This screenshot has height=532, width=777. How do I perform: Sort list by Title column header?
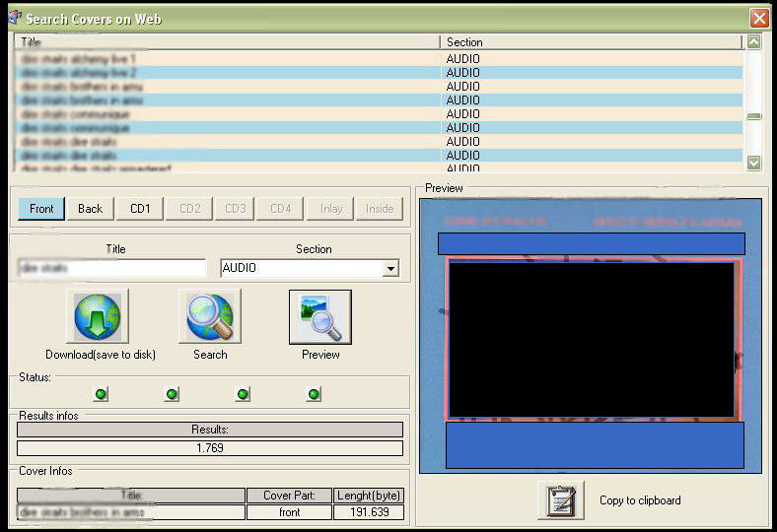pos(227,42)
